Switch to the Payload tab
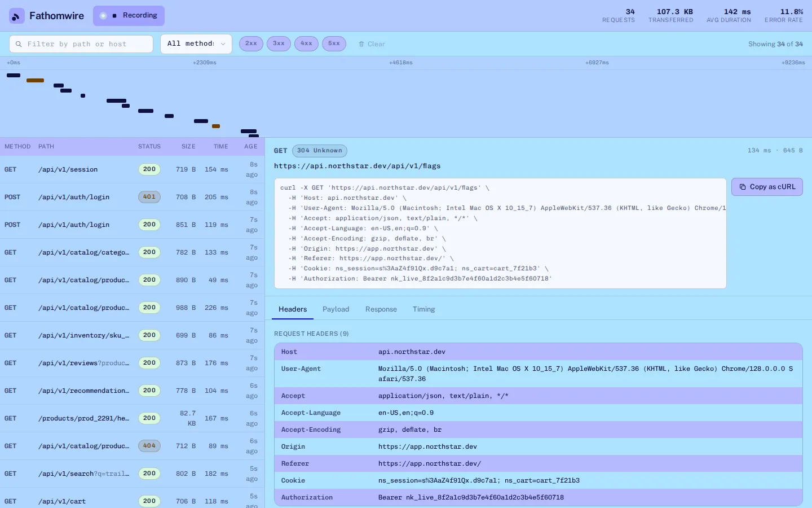The image size is (812, 508). pyautogui.click(x=336, y=309)
